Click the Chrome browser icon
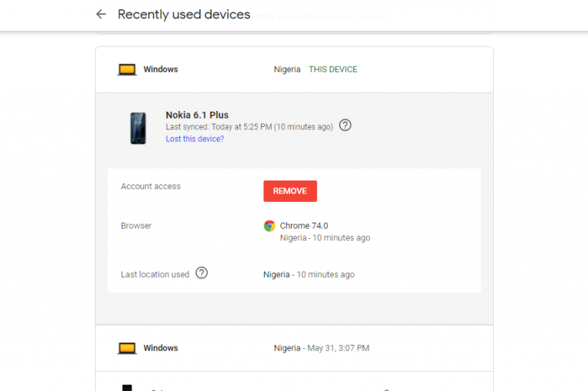This screenshot has height=391, width=588. (269, 226)
